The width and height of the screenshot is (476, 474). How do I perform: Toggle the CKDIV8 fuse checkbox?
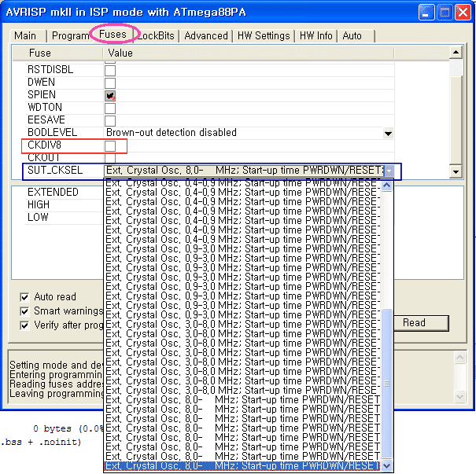[x=110, y=146]
